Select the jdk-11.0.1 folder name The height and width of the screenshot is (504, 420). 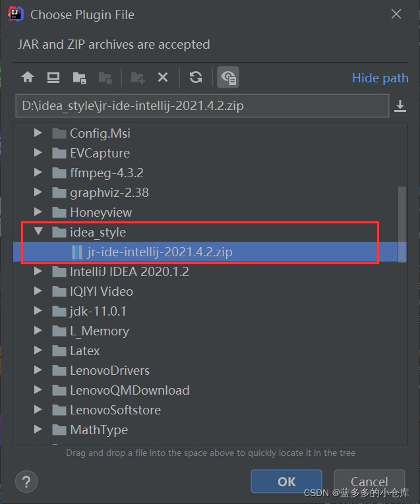pos(98,312)
